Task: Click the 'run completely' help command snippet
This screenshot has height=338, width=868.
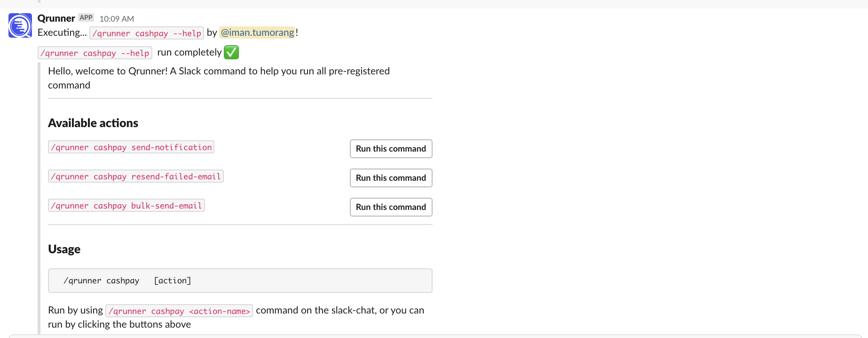Action: [95, 53]
